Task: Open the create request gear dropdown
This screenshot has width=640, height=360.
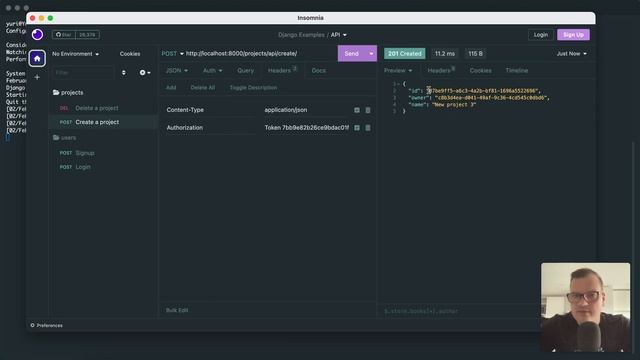Action: (x=145, y=73)
